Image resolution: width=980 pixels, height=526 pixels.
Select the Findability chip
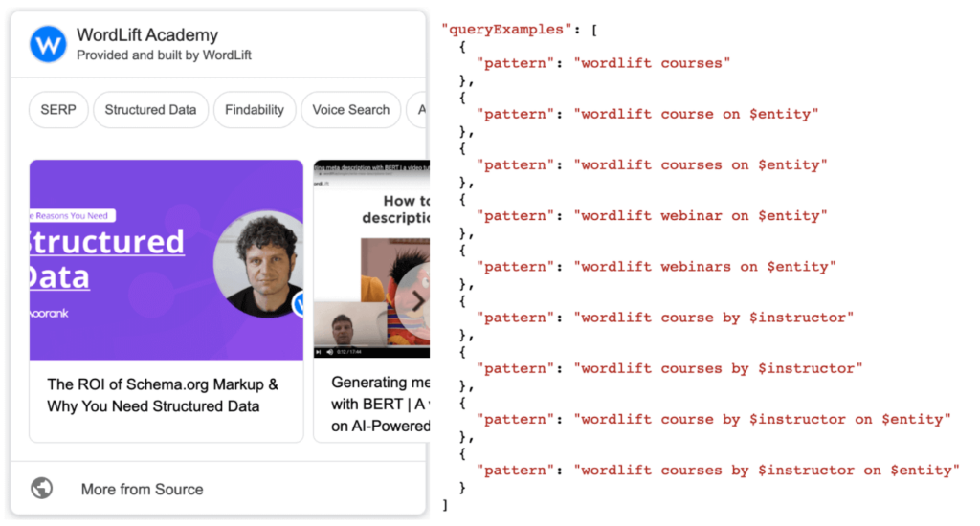(x=255, y=110)
